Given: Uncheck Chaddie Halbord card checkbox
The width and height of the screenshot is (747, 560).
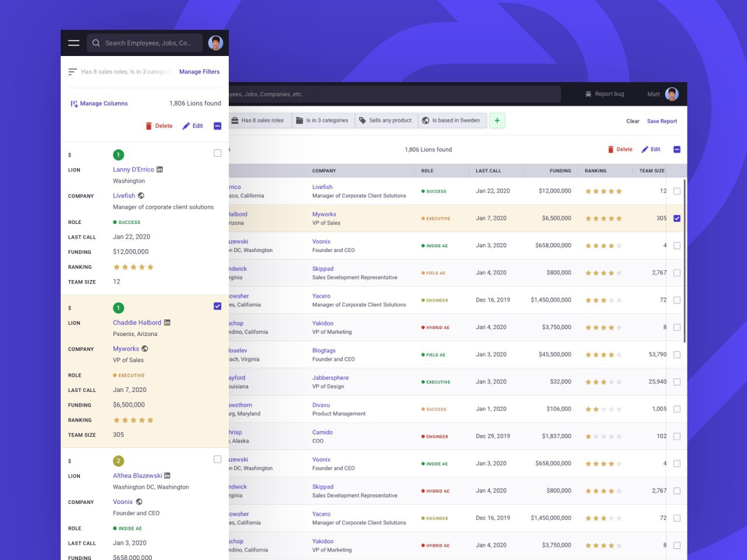Looking at the screenshot, I should click(218, 306).
